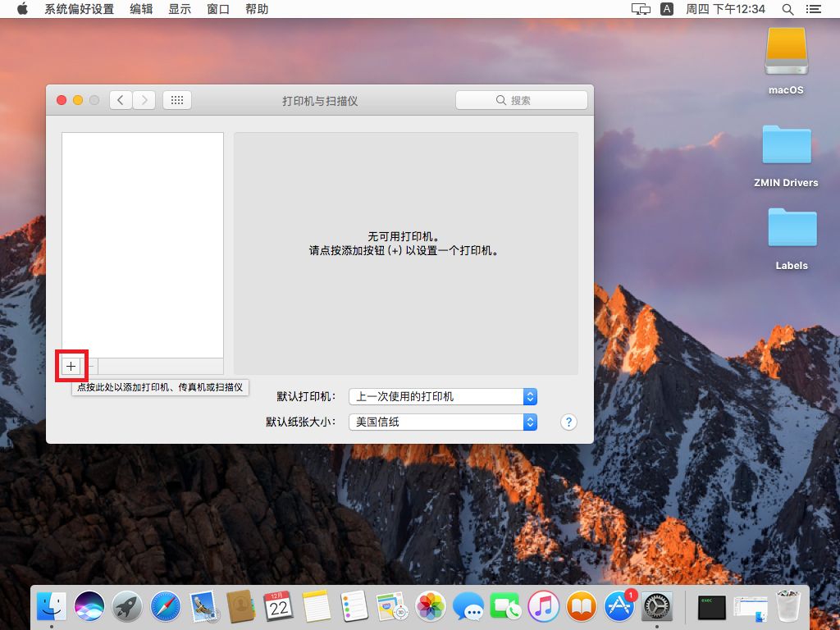
Task: Open help with the question mark button
Action: tap(568, 422)
